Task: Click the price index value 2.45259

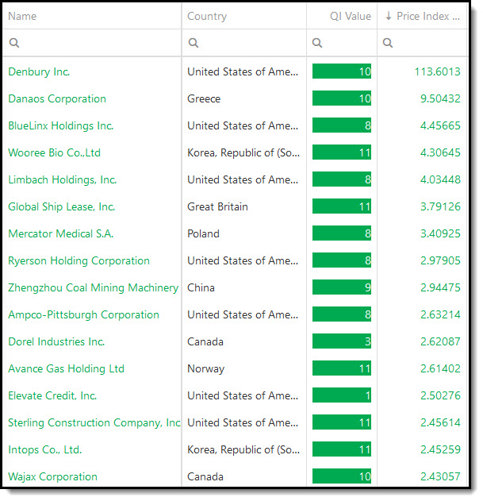Action: click(x=440, y=450)
